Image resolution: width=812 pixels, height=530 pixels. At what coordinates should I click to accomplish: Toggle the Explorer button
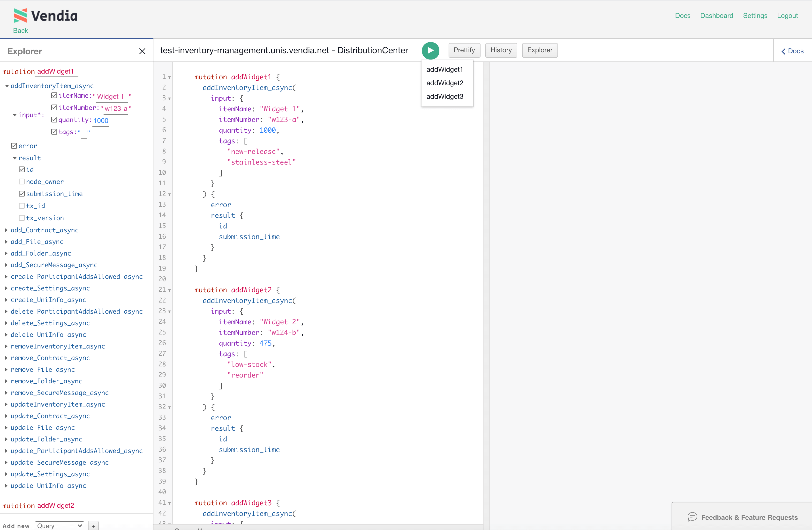click(539, 50)
